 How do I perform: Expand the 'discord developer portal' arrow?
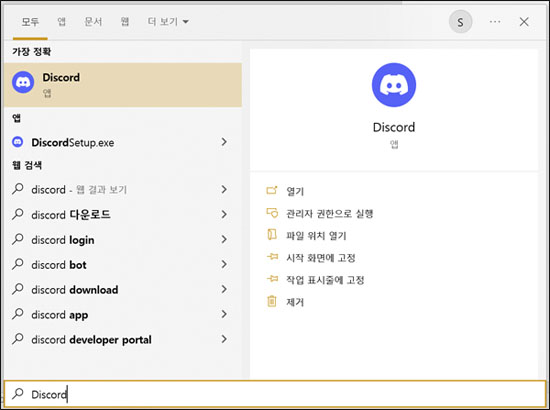(x=224, y=339)
